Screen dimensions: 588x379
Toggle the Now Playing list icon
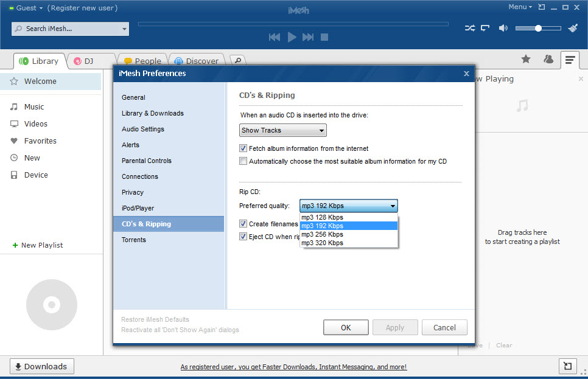570,60
